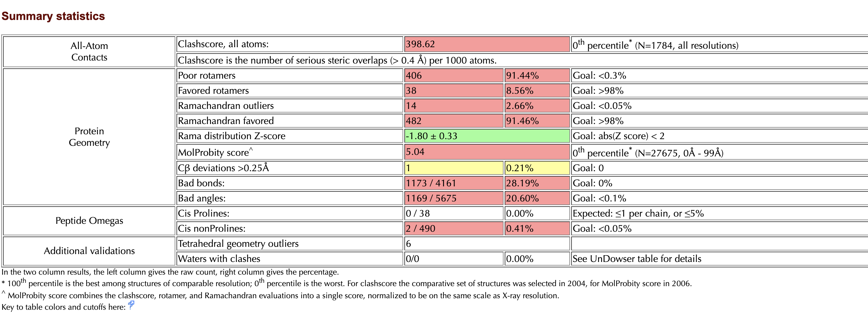
Task: Click the Cis nonProlines 0.41% cell
Action: point(536,229)
